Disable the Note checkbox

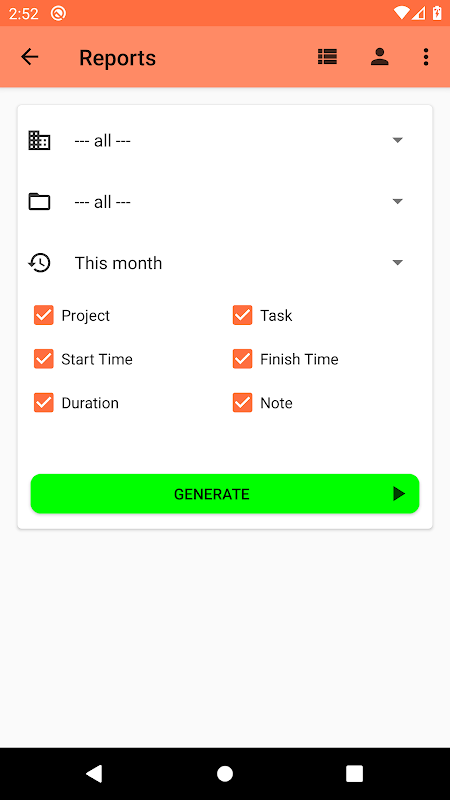[x=242, y=403]
